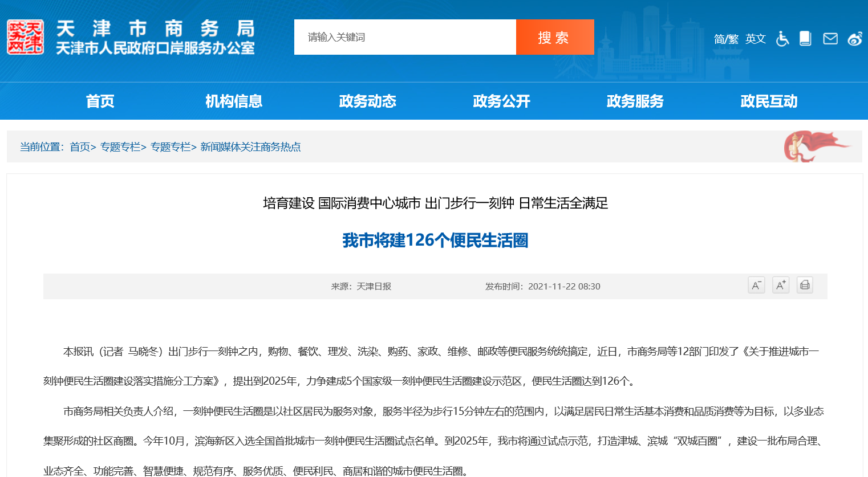Click the accessibility wheelchair icon
This screenshot has width=868, height=477.
pyautogui.click(x=782, y=39)
